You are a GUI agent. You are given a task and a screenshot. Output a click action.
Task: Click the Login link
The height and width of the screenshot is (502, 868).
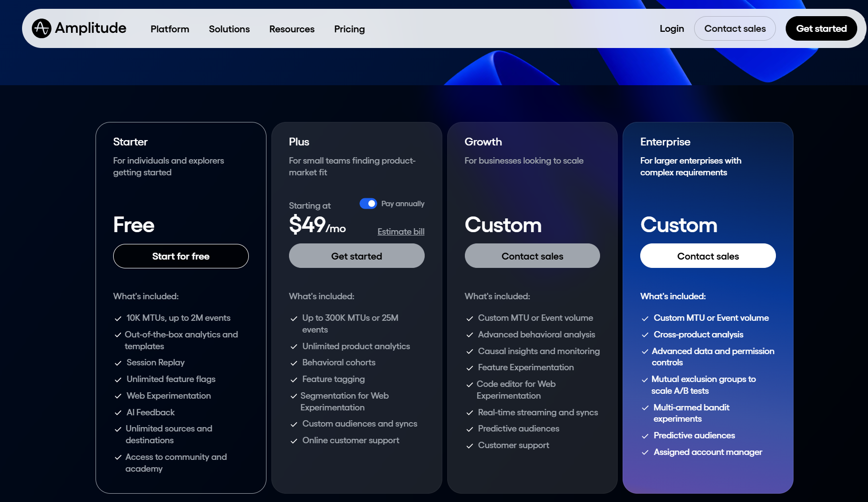672,28
